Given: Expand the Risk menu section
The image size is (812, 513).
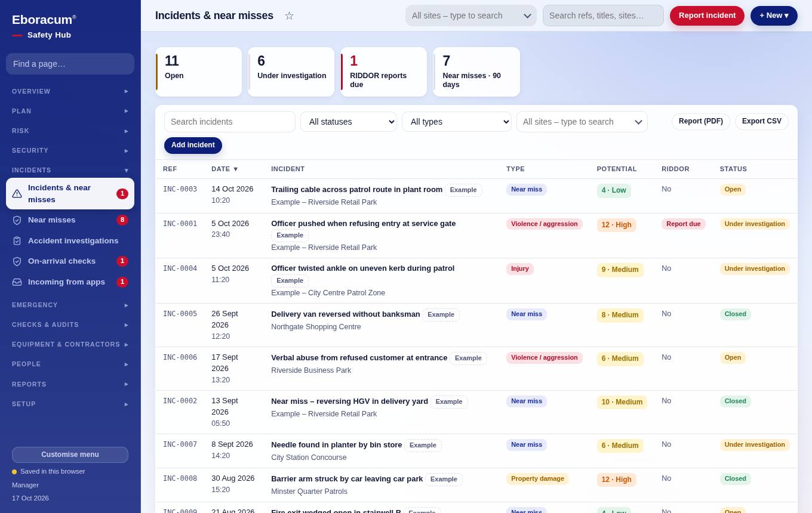Looking at the screenshot, I should [x=70, y=131].
